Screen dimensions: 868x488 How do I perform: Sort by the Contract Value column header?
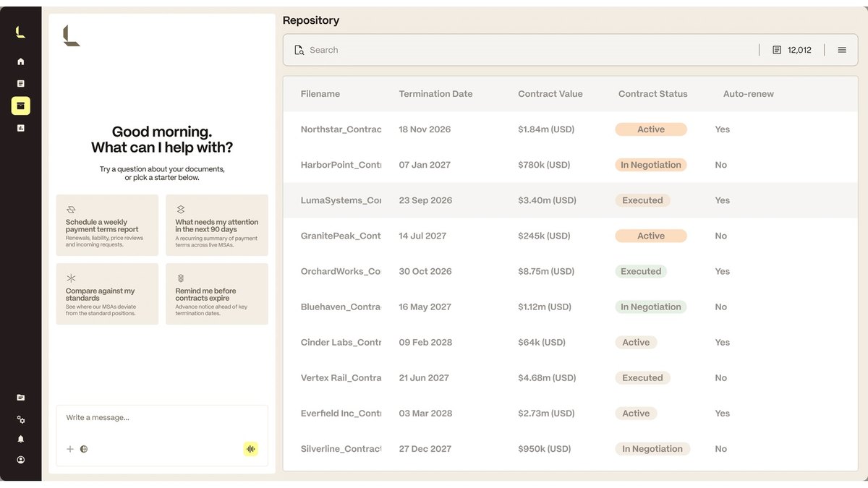pos(550,94)
